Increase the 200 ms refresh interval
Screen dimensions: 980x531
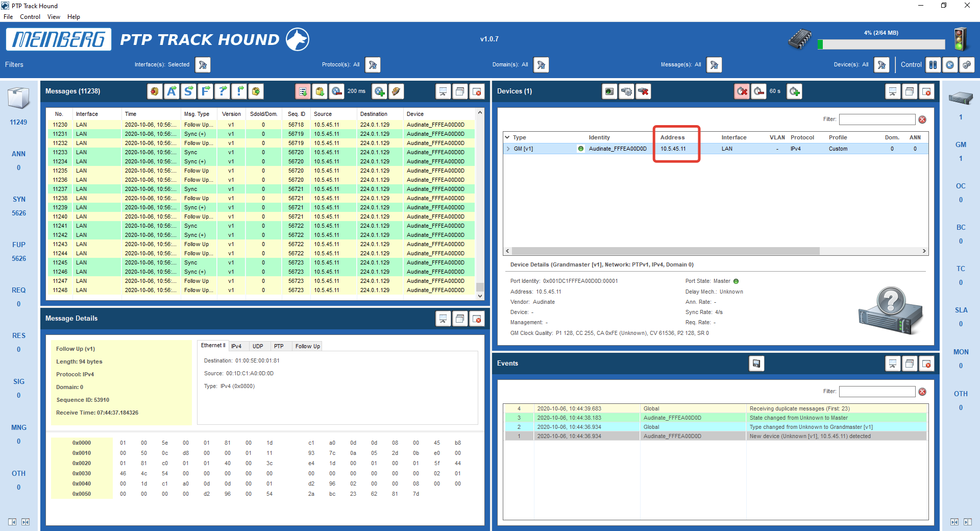coord(379,91)
